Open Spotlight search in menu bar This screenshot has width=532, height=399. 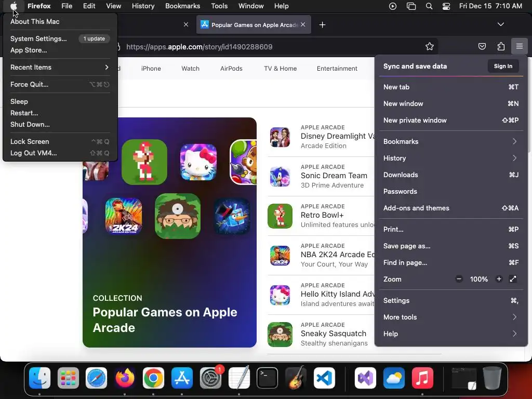429,6
